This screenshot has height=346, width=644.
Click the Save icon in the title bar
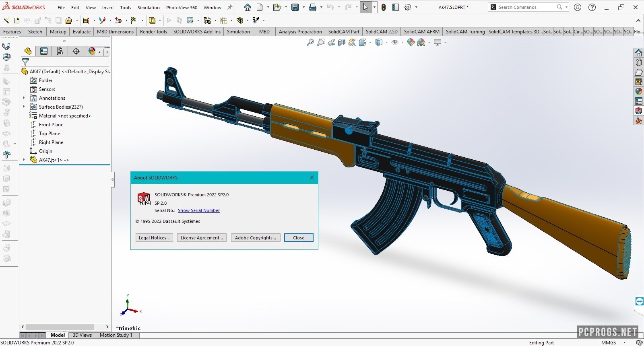click(x=295, y=7)
